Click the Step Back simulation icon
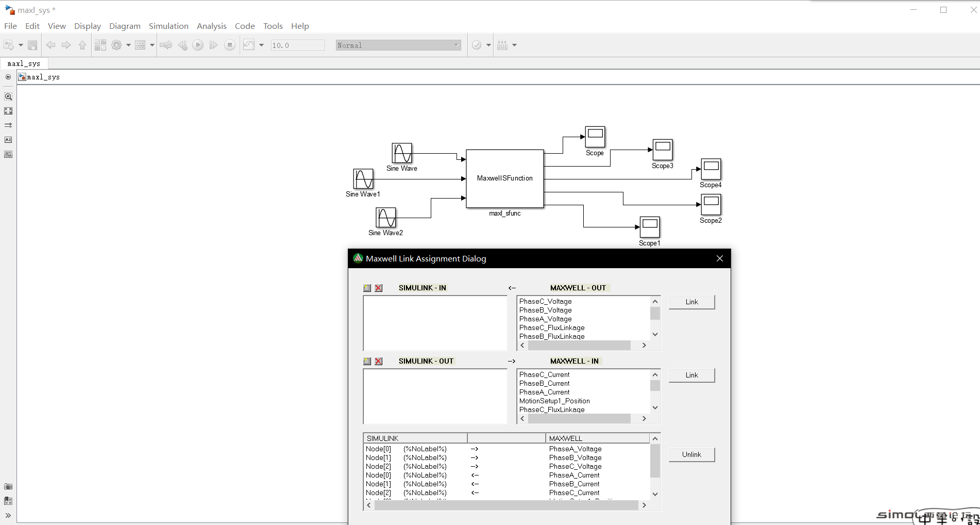 [x=182, y=45]
